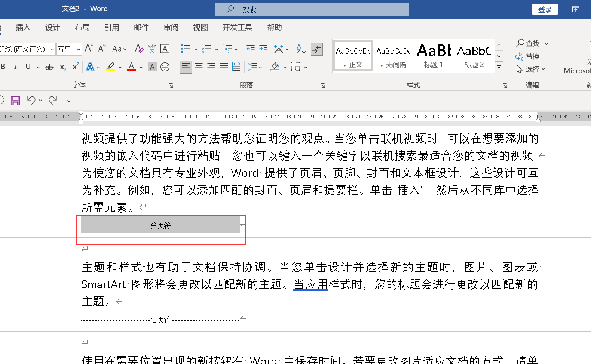The height and width of the screenshot is (364, 591).
Task: Click the Center align icon
Action: (199, 67)
